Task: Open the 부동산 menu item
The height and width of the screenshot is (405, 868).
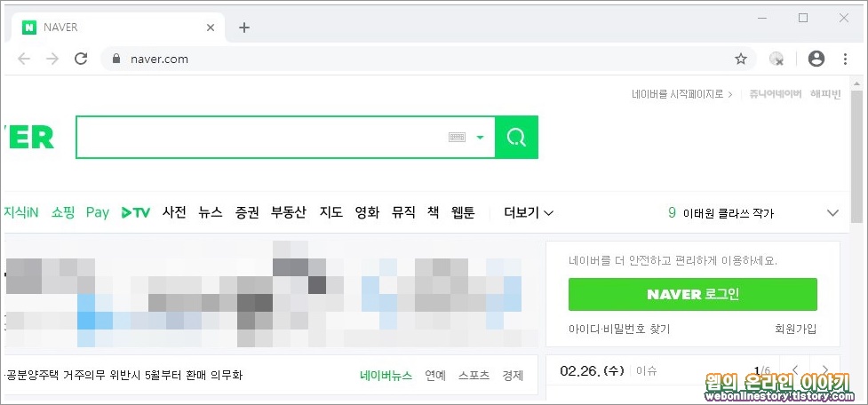Action: 289,212
